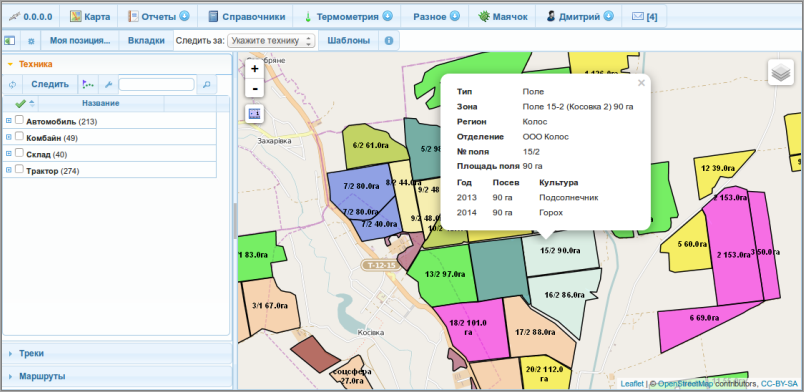Select yellow field 20/2 112.0 га
Image resolution: width=804 pixels, height=392 pixels.
tap(545, 374)
